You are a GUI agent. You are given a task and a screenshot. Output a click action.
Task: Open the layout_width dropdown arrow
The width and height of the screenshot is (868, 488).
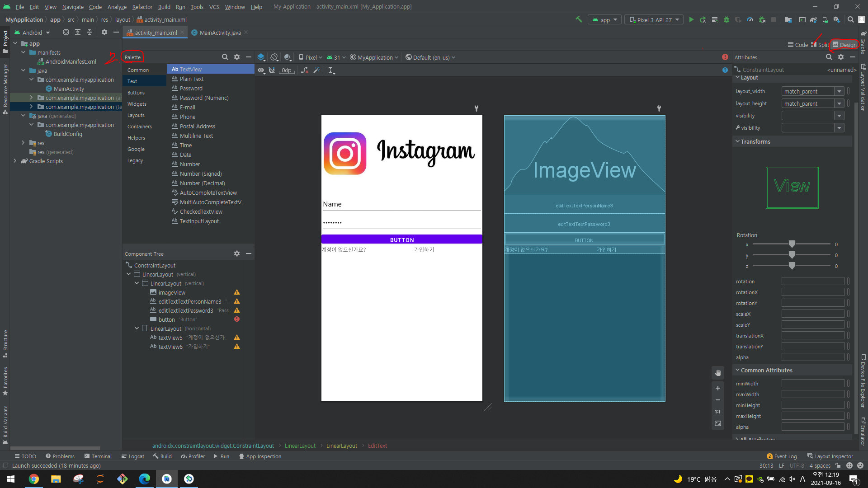tap(839, 91)
